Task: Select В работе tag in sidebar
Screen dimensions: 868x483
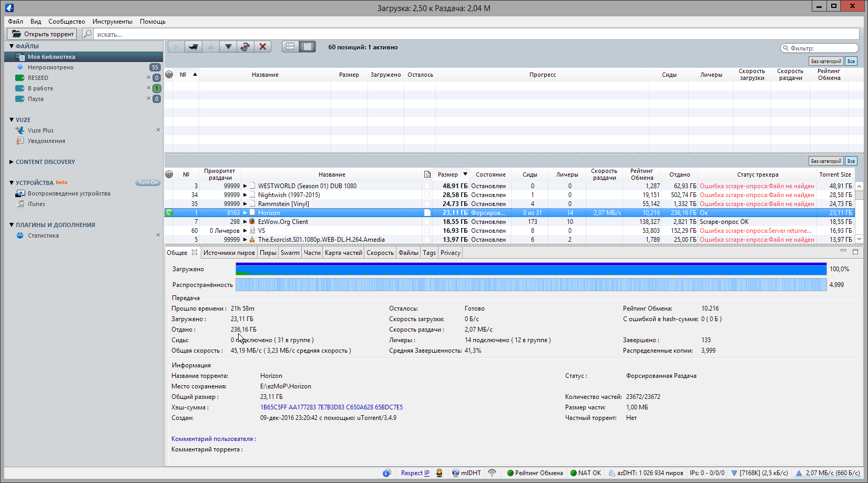Action: 84,88
